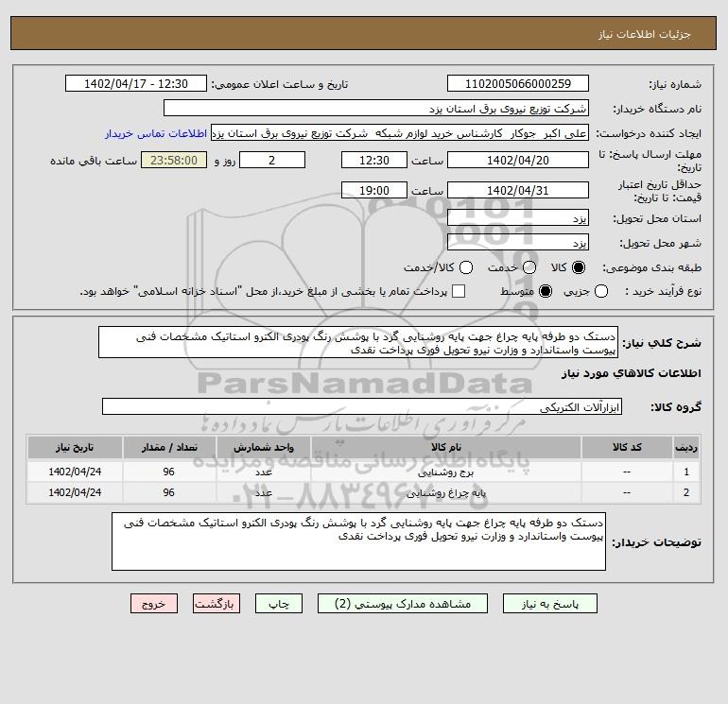Click row number 2 in items table

point(686,492)
